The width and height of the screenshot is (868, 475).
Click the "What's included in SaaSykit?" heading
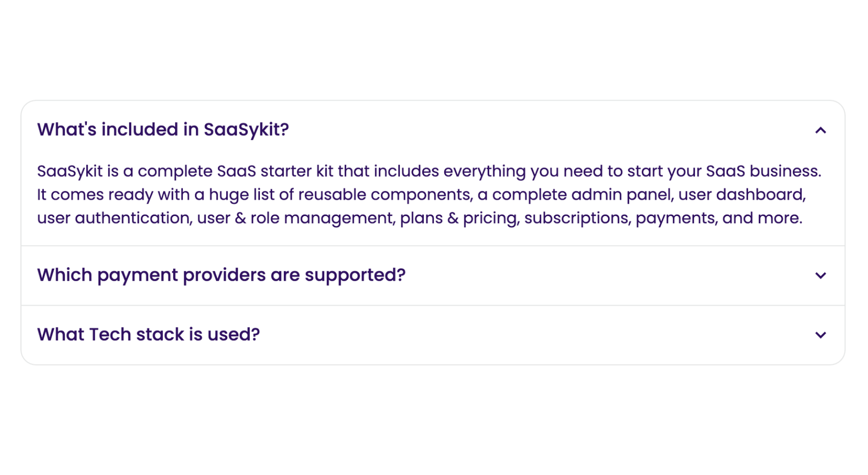(163, 130)
